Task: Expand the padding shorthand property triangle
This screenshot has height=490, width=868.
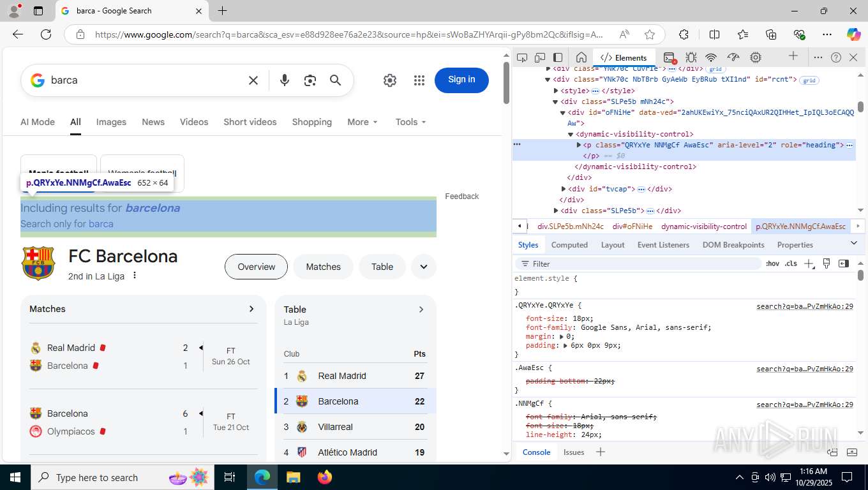Action: click(566, 345)
